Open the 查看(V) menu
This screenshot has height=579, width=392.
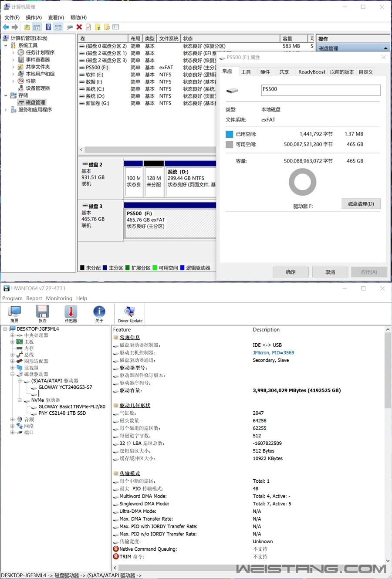pyautogui.click(x=56, y=17)
